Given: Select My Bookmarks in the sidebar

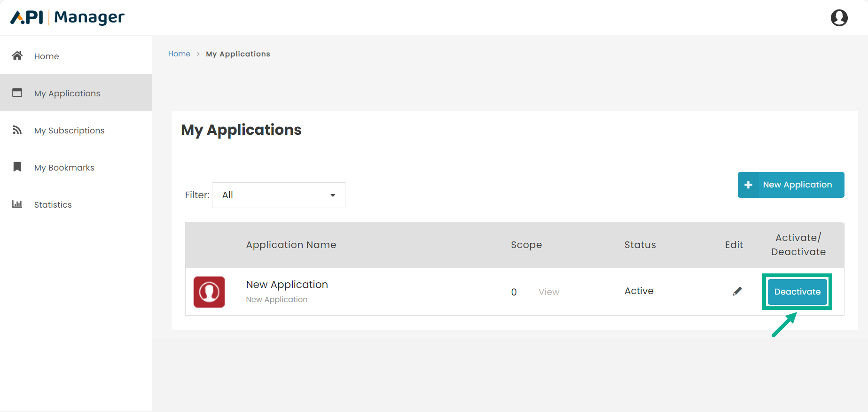Looking at the screenshot, I should tap(64, 168).
